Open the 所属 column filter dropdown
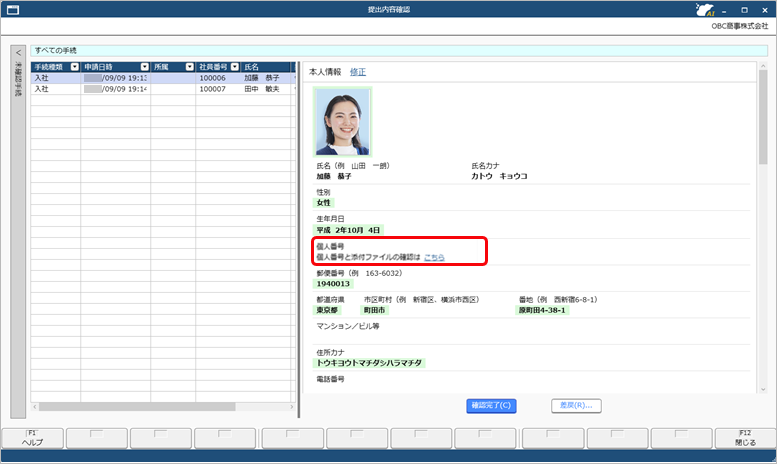The width and height of the screenshot is (777, 464). 189,67
